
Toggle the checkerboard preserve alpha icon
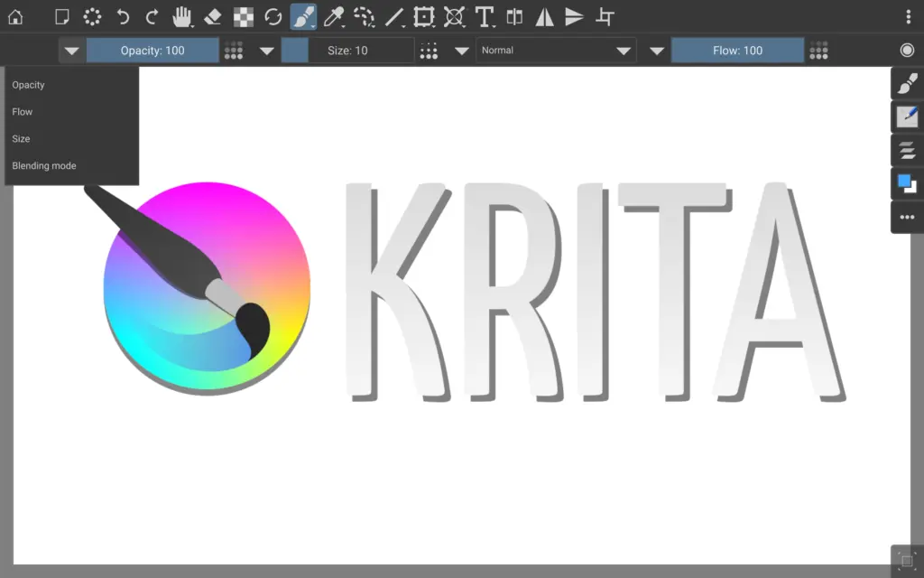click(243, 16)
